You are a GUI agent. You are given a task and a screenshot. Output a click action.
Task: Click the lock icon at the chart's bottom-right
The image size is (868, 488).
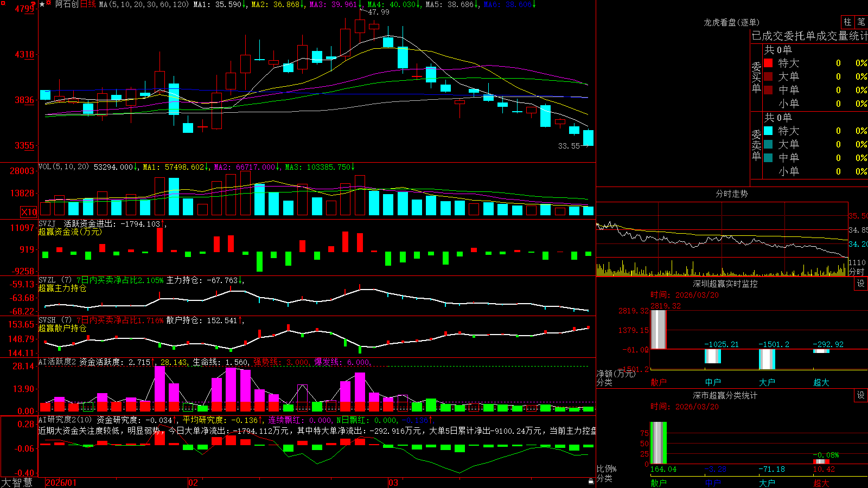[x=591, y=481]
